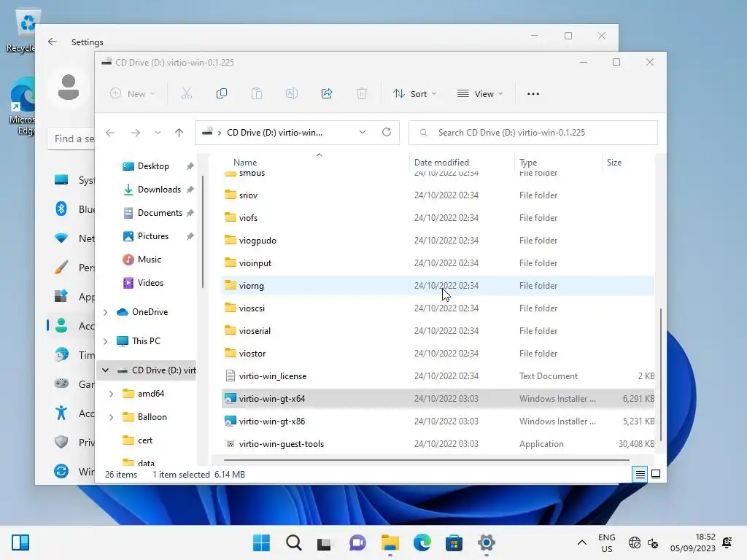Open clock and date 18:52 panel
Image resolution: width=747 pixels, height=560 pixels.
pos(693,542)
